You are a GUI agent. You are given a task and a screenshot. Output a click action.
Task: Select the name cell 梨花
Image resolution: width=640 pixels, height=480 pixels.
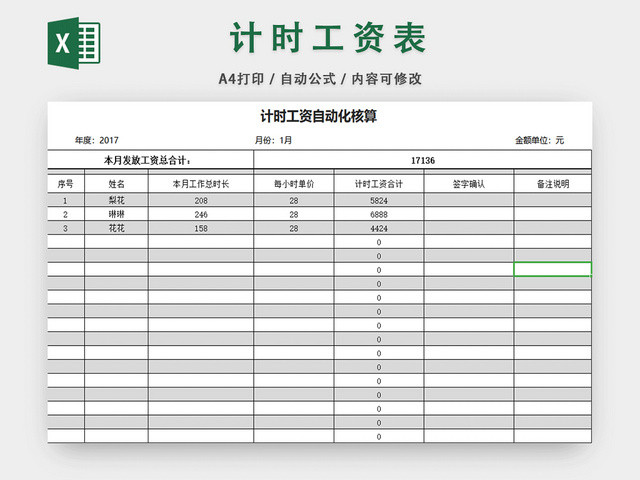(x=116, y=200)
